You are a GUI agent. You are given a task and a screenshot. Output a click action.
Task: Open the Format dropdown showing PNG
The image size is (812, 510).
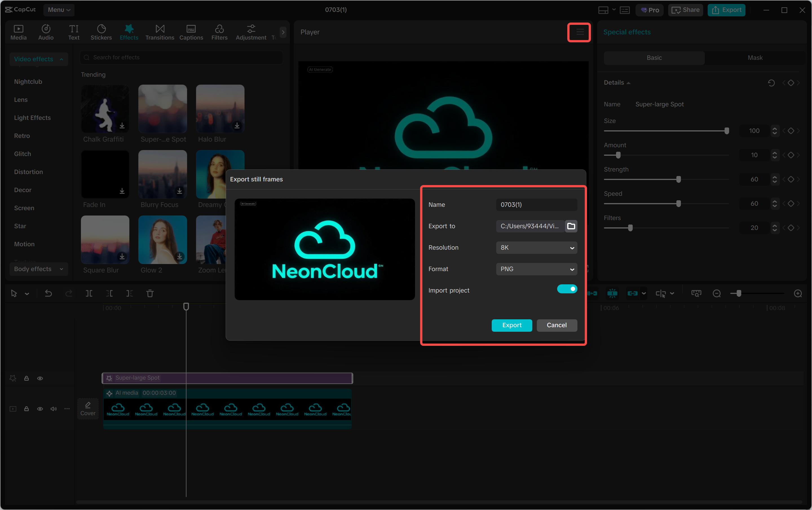536,269
